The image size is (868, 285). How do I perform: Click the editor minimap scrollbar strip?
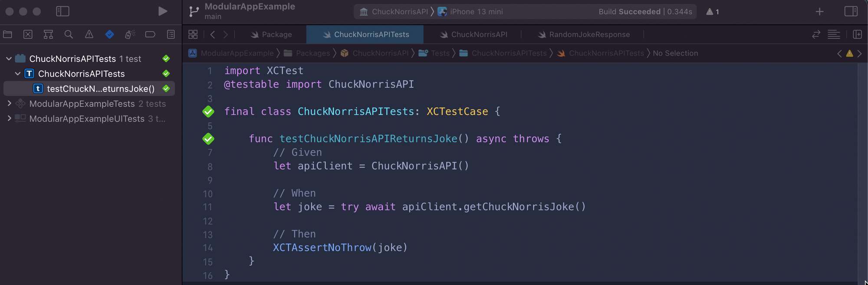[x=862, y=174]
